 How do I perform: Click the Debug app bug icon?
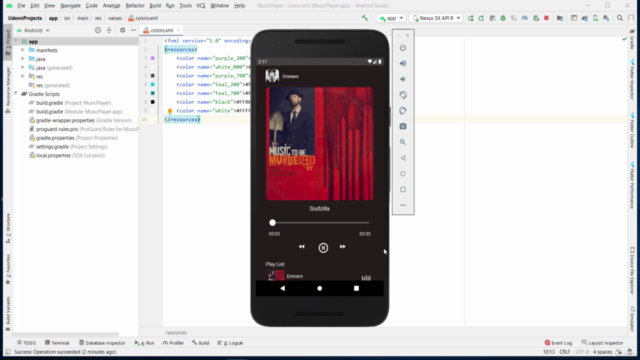pos(503,18)
